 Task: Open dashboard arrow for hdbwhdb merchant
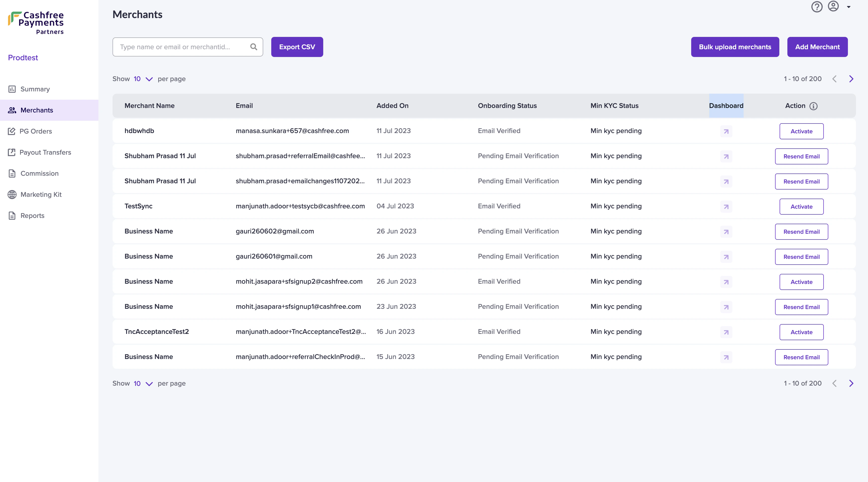point(726,131)
